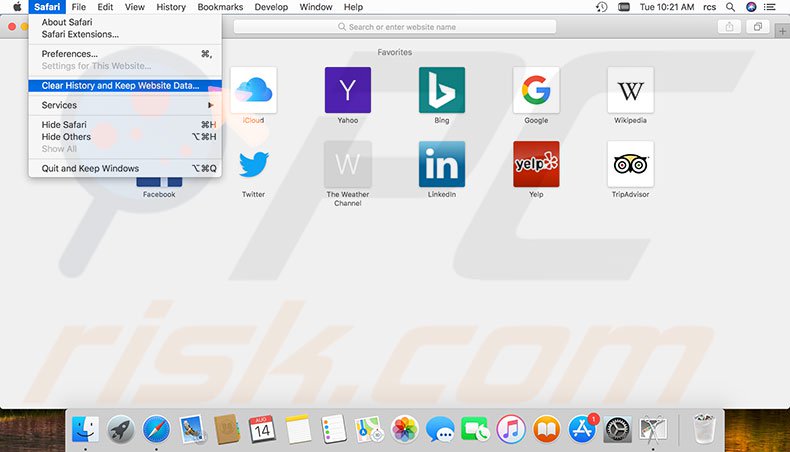The width and height of the screenshot is (790, 452).
Task: Open Photos icon in Dock
Action: [405, 429]
